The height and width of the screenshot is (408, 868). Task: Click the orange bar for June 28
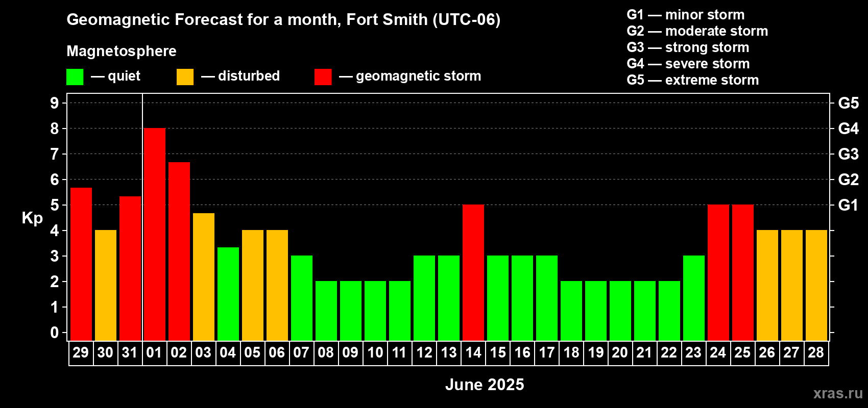coord(816,286)
